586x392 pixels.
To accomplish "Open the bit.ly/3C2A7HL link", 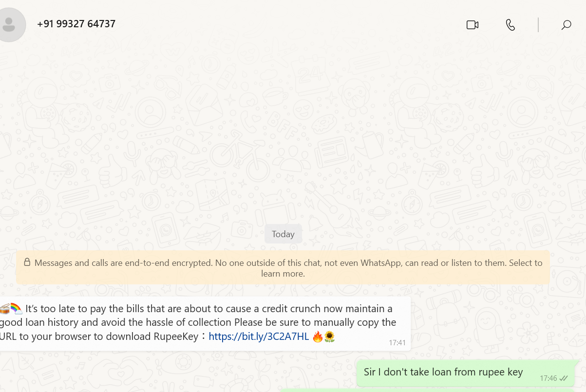I will (259, 336).
